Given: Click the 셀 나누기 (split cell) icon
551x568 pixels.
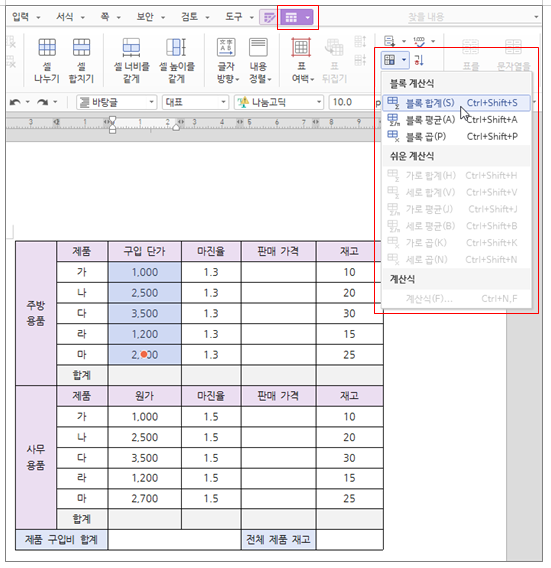Looking at the screenshot, I should click(x=47, y=47).
